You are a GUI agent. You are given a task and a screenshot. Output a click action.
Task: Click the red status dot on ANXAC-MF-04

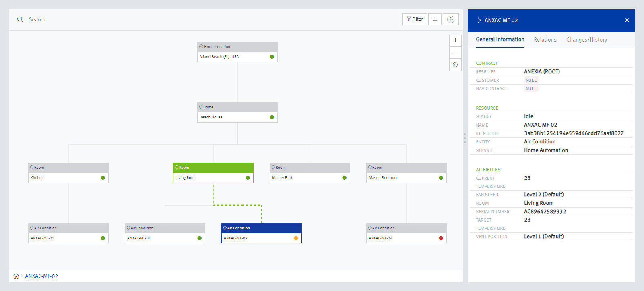pyautogui.click(x=441, y=238)
